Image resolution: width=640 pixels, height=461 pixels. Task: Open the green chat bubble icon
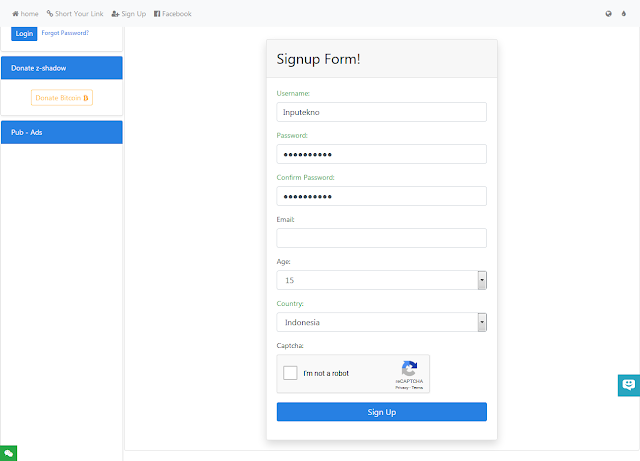pyautogui.click(x=9, y=453)
